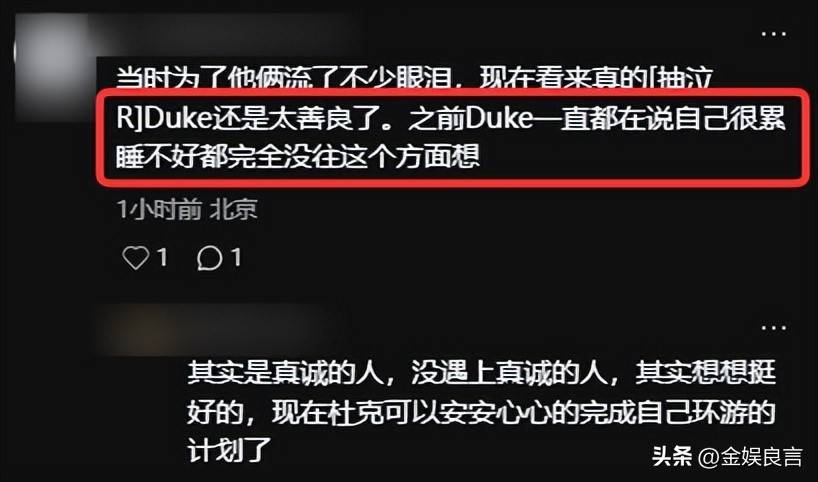Click the line 好的，现在杜克可以安安心心
Image resolution: width=818 pixels, height=482 pixels.
coord(481,412)
